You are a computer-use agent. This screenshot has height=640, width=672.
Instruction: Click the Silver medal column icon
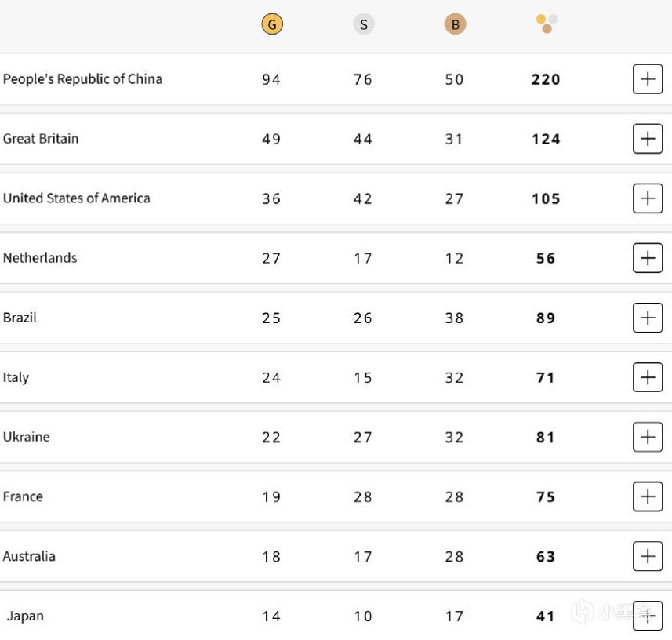pyautogui.click(x=364, y=24)
